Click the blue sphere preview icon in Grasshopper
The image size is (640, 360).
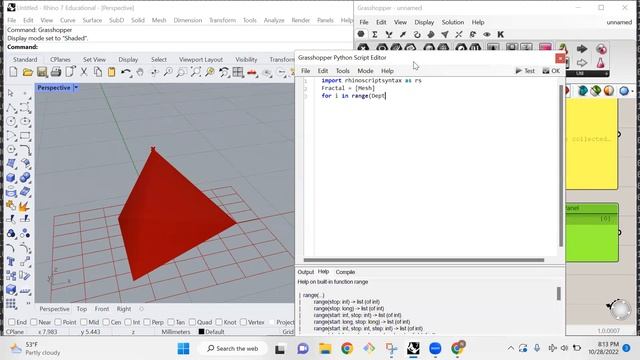click(x=623, y=91)
